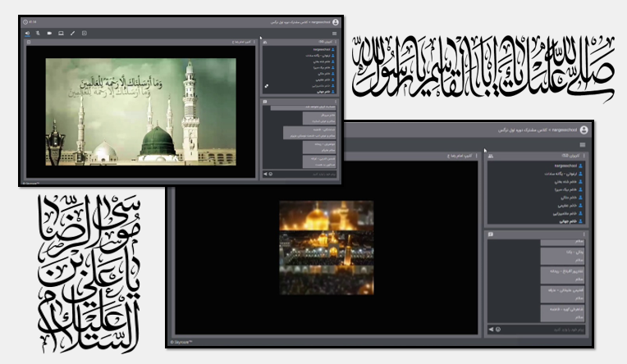The height and width of the screenshot is (364, 627).
Task: Click the chat bubble icon in the lower window
Action: (x=491, y=234)
